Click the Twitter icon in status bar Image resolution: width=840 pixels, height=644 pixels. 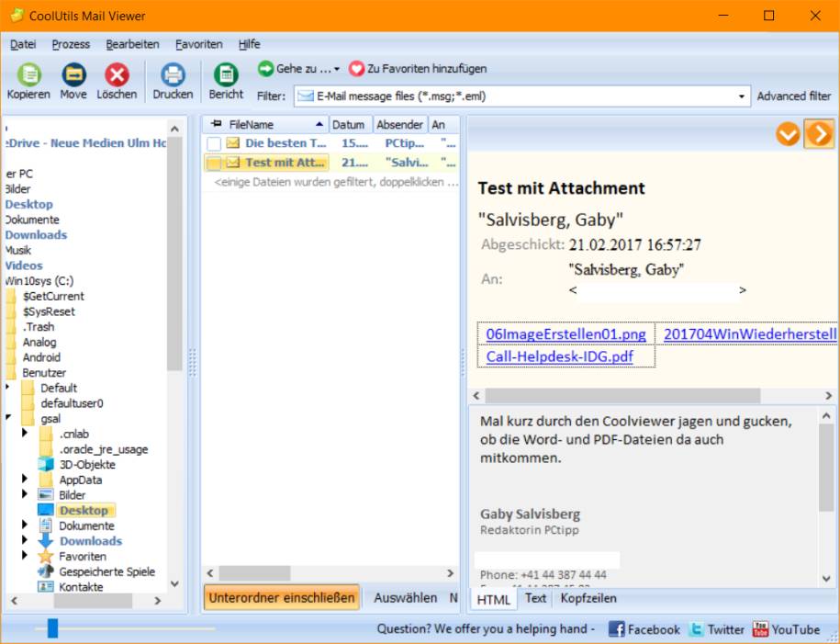coord(697,629)
